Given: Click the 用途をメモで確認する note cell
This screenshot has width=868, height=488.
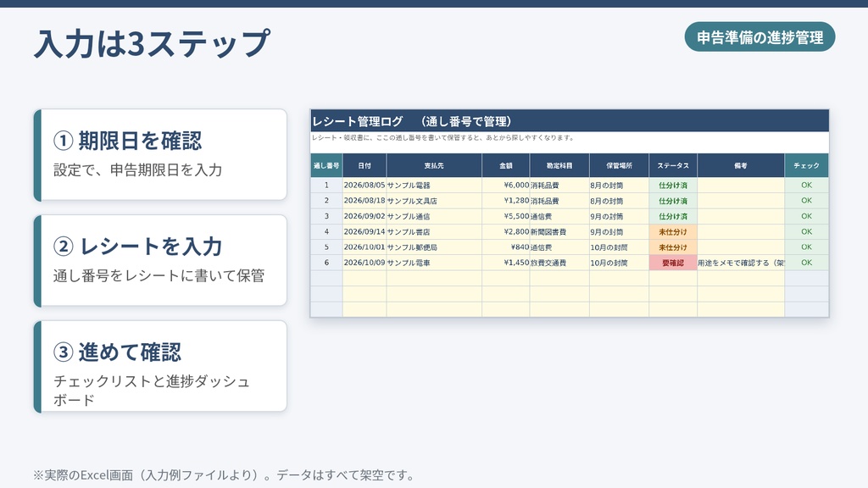Looking at the screenshot, I should (x=741, y=263).
